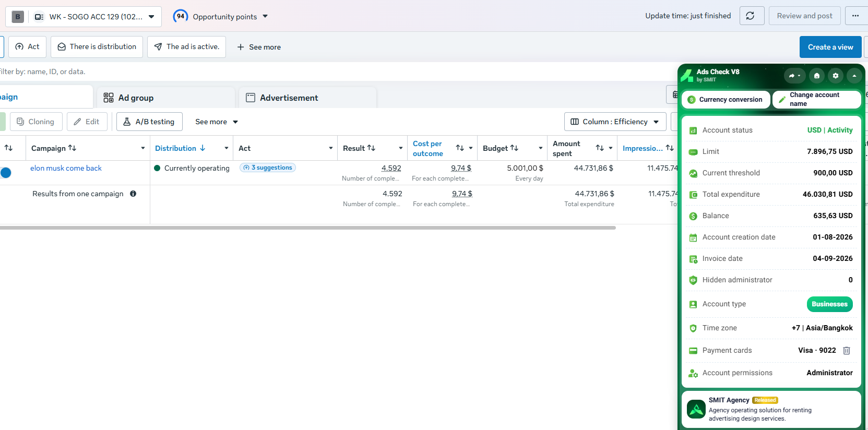Click the Create a view button

click(830, 47)
